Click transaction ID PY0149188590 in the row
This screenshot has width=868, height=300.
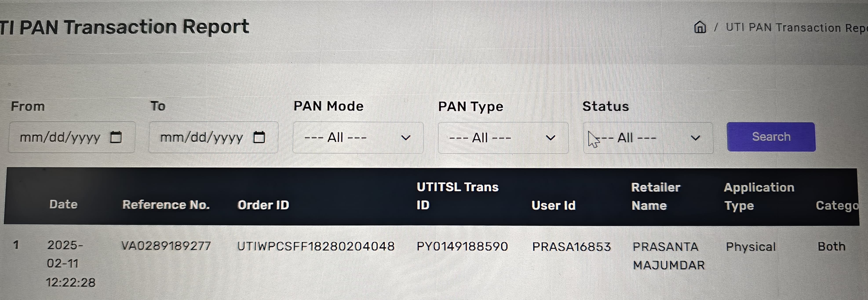coord(462,246)
